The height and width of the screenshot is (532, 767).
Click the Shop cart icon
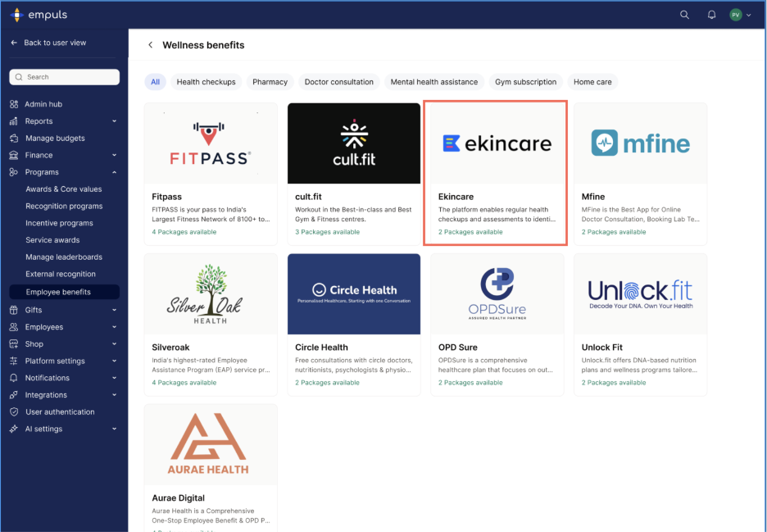[14, 344]
